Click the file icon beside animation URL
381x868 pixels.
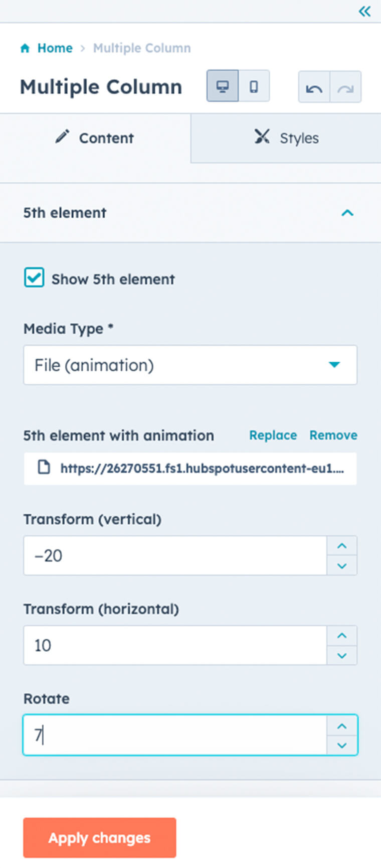click(x=44, y=468)
